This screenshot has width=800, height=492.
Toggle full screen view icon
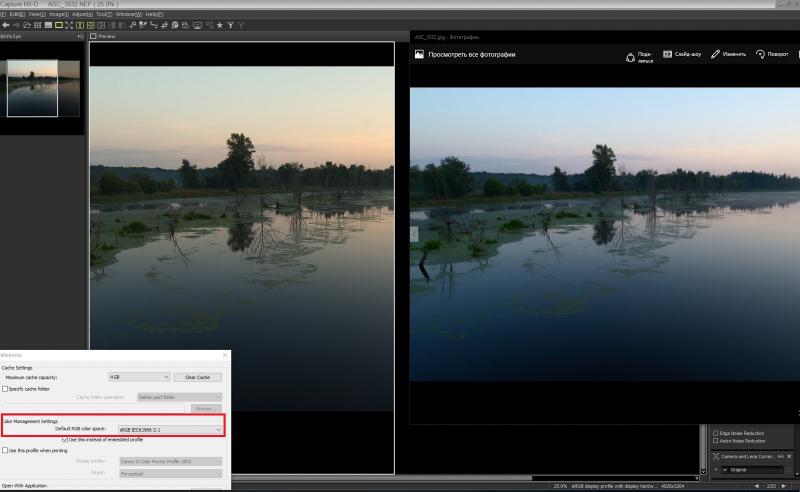[69, 25]
